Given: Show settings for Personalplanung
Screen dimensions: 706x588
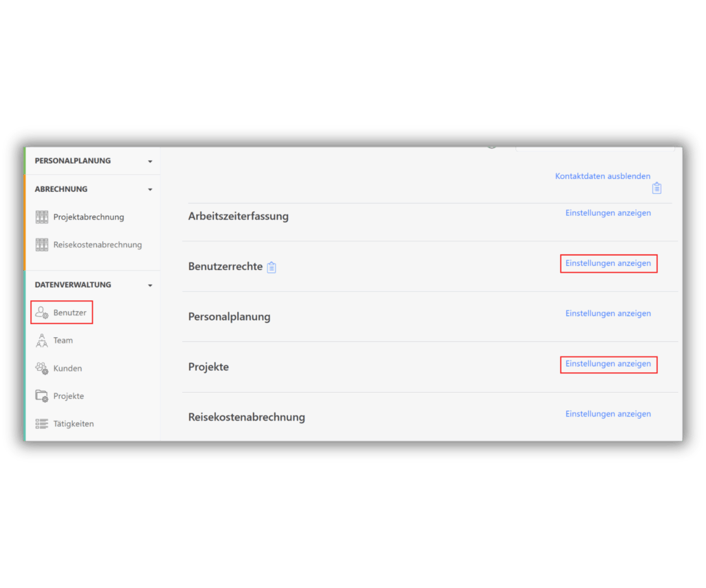Looking at the screenshot, I should click(x=608, y=314).
